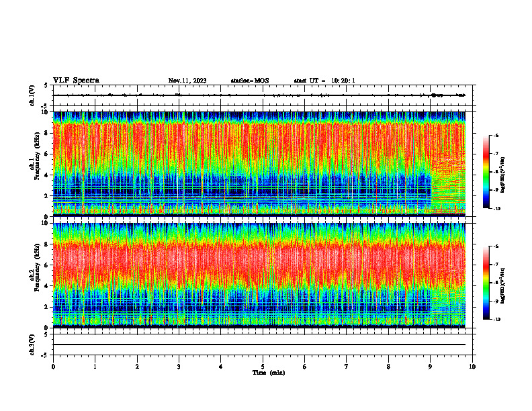Select the "start UT = 10:20:1" text
The height and width of the screenshot is (411, 532).
324,81
